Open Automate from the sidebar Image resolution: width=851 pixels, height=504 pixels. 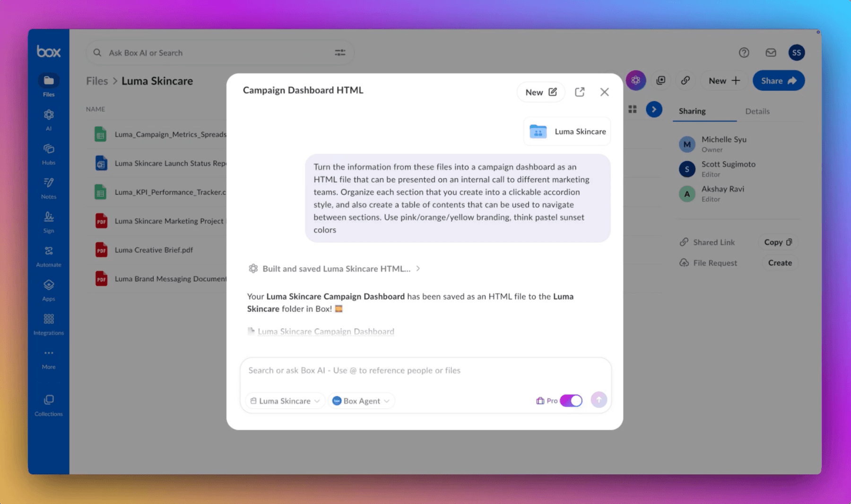[49, 256]
